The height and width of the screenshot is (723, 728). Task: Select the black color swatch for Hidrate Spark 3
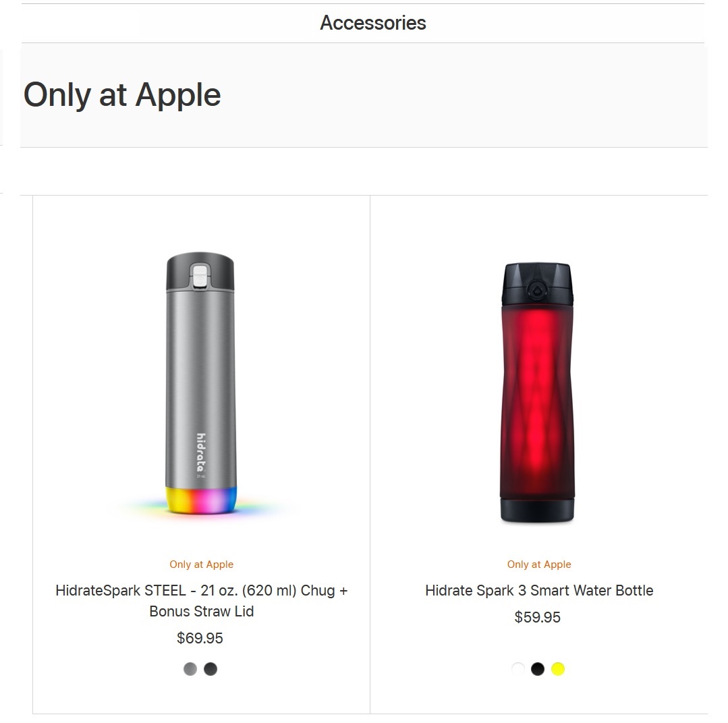click(x=538, y=669)
